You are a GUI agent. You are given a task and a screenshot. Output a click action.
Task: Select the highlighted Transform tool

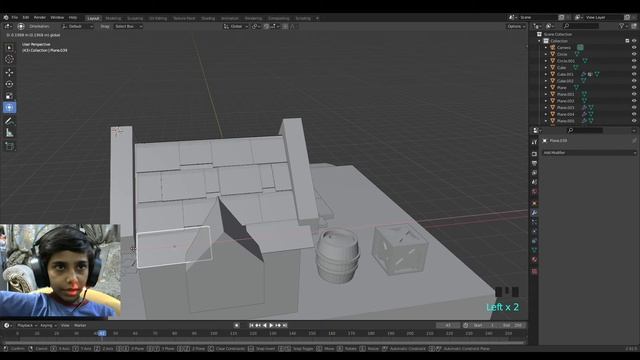coord(9,108)
